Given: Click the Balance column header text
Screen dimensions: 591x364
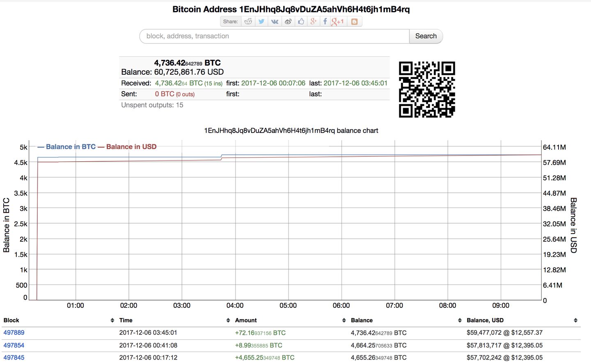Looking at the screenshot, I should click(362, 321).
